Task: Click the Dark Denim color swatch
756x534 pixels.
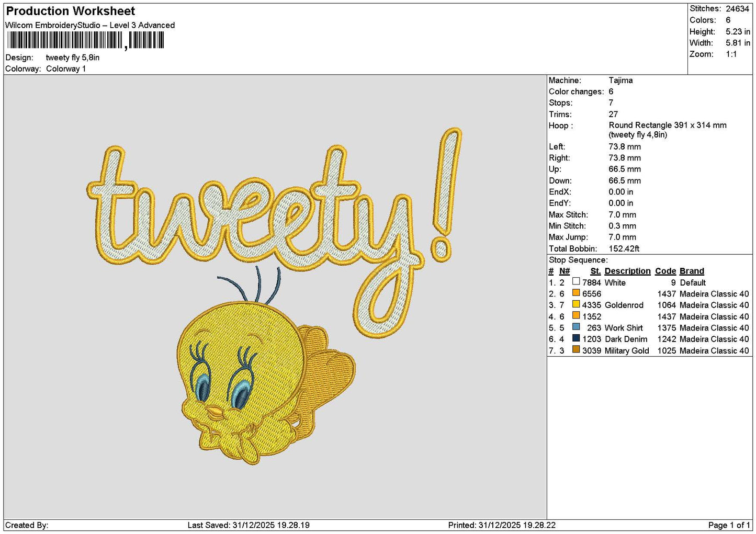Action: coord(576,339)
